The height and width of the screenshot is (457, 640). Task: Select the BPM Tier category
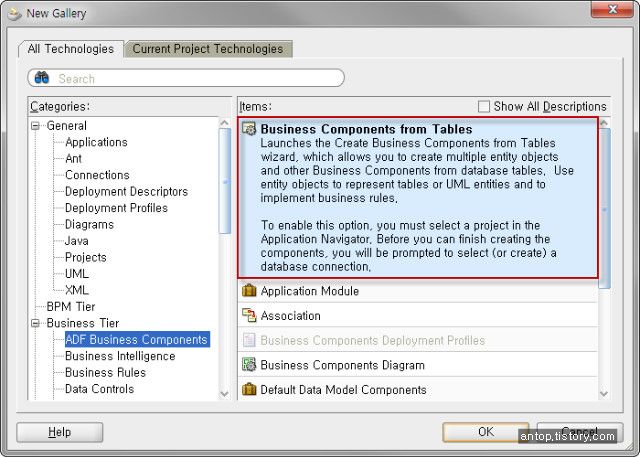coord(71,306)
